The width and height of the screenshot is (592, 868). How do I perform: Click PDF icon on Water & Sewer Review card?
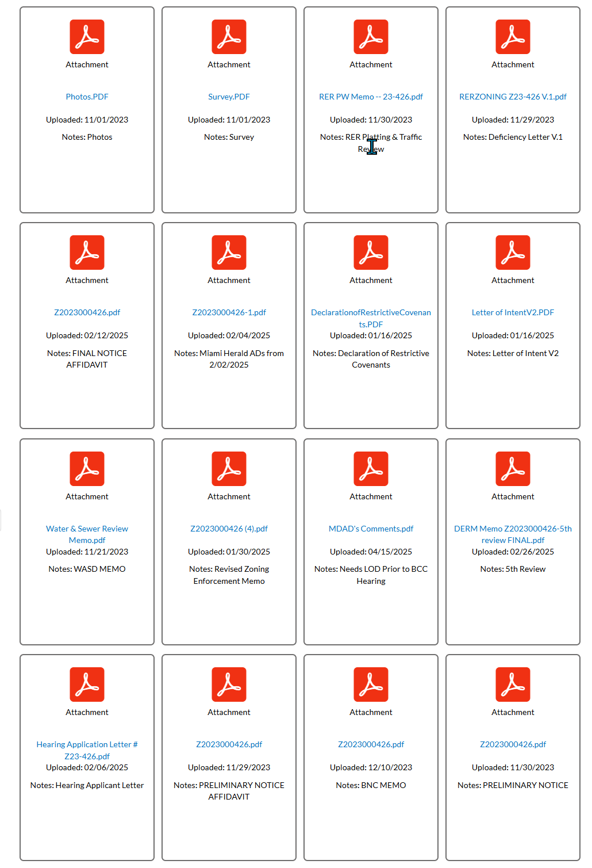(x=87, y=469)
